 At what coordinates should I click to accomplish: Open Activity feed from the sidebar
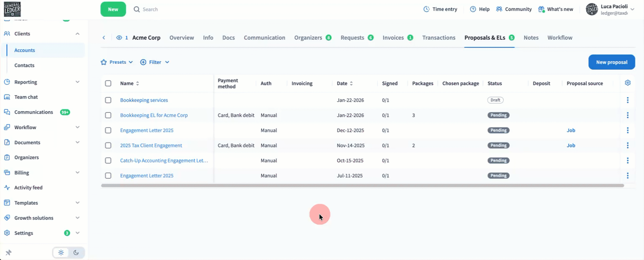28,188
